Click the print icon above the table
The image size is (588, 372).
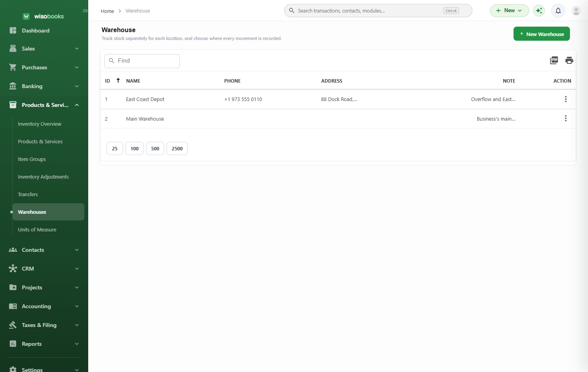[569, 60]
